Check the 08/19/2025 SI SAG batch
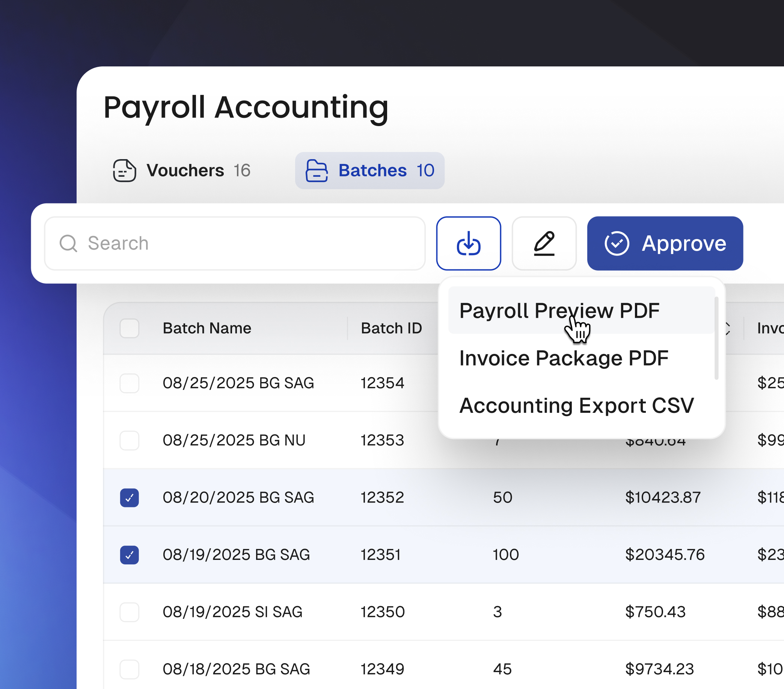 point(129,612)
